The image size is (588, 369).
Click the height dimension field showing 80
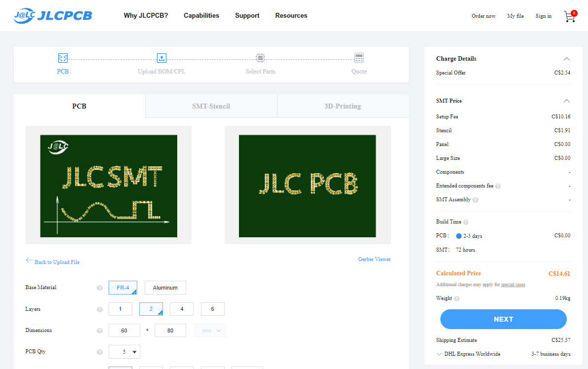tap(170, 331)
